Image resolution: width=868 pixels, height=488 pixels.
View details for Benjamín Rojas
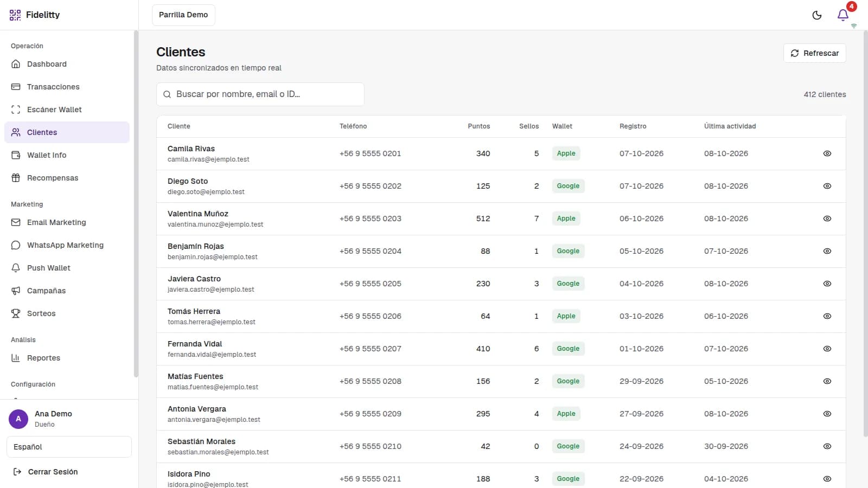tap(827, 251)
